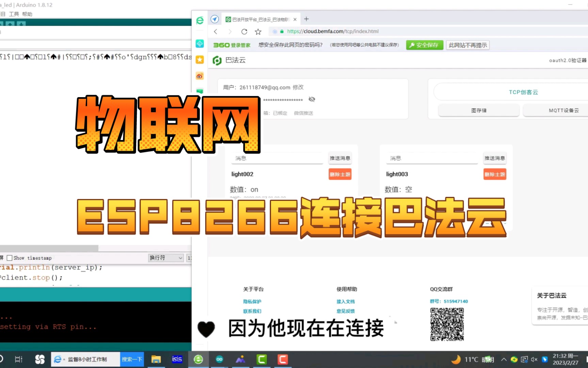The width and height of the screenshot is (588, 368).
Task: Click the light003 message input field
Action: pos(431,158)
